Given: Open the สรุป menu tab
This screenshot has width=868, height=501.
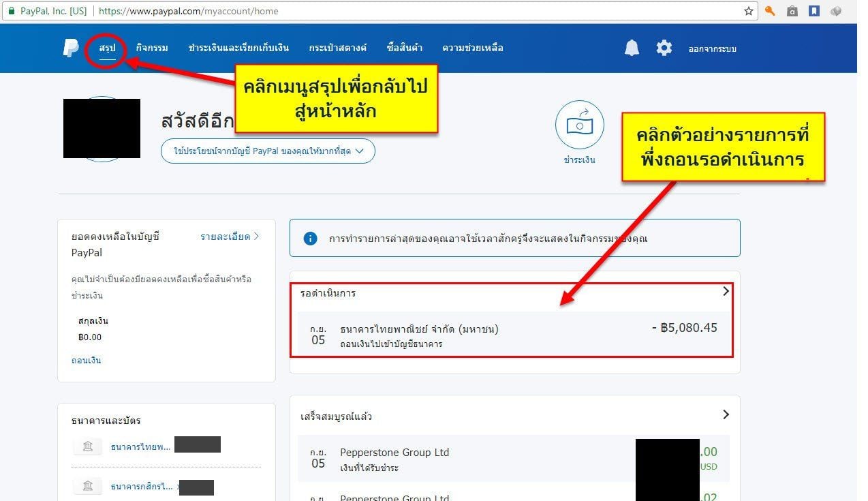Looking at the screenshot, I should [x=107, y=48].
